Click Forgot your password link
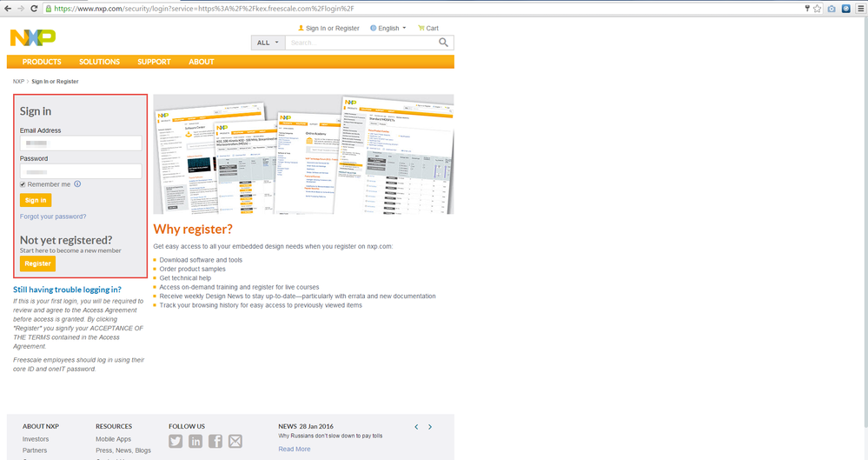This screenshot has width=868, height=460. tap(53, 217)
